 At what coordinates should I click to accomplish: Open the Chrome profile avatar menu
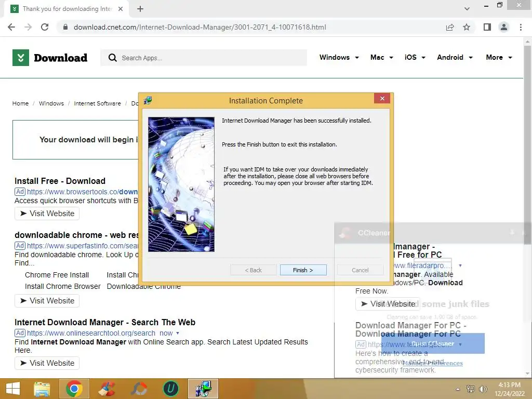[x=504, y=27]
